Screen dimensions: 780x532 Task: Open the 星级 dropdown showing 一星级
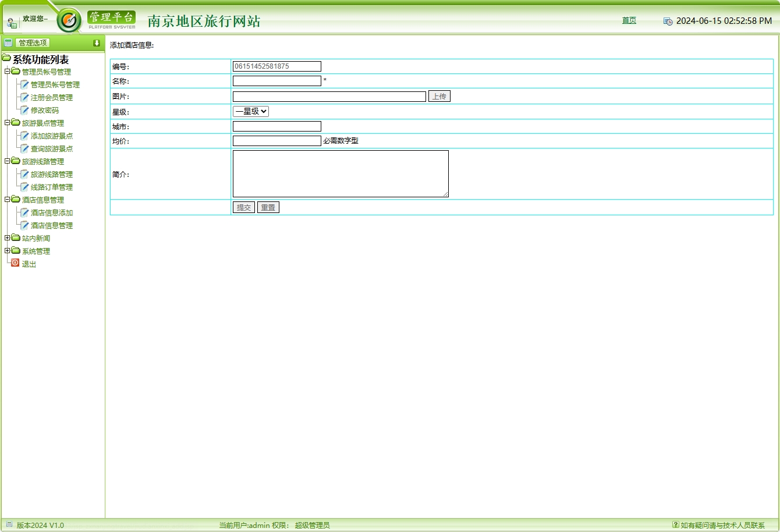[x=251, y=111]
